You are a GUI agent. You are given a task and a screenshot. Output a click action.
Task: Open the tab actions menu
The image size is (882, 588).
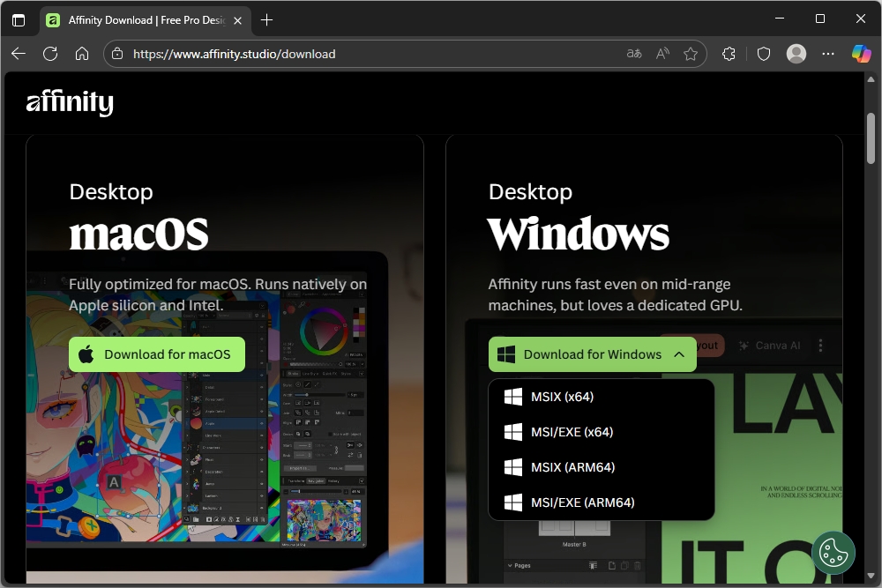(x=19, y=20)
